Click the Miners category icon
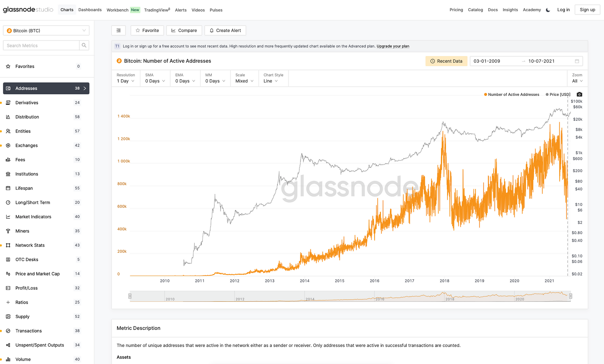Screen dimensions: 604x364 (8, 231)
